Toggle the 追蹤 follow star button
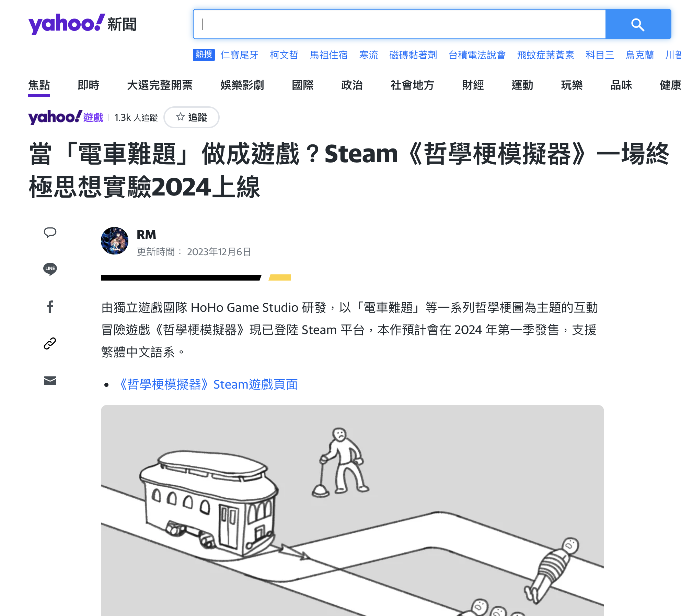 point(192,117)
